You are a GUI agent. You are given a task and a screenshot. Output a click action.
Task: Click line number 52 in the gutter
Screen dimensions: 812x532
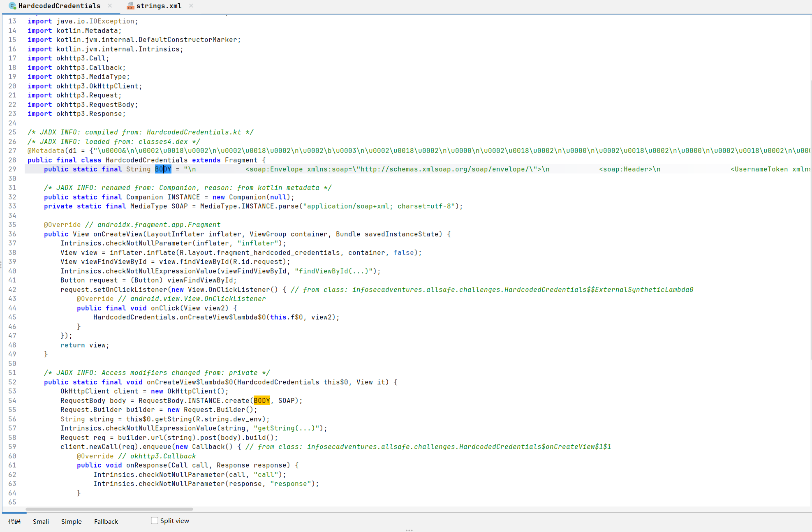[x=12, y=382]
